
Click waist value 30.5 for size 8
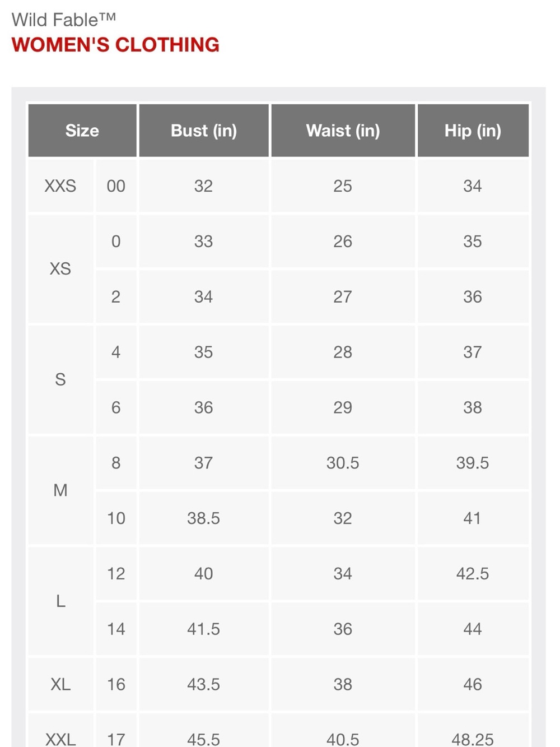(343, 463)
